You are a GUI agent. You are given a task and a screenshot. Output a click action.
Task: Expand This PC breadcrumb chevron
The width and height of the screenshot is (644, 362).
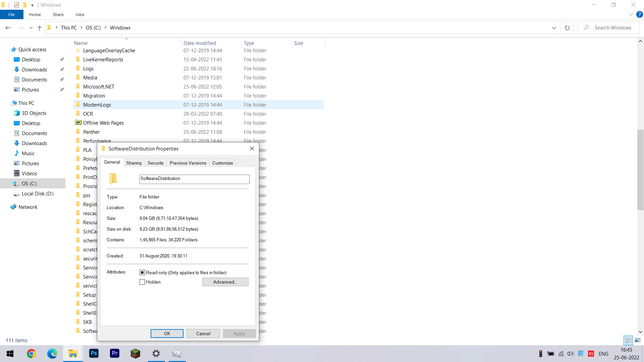(81, 27)
